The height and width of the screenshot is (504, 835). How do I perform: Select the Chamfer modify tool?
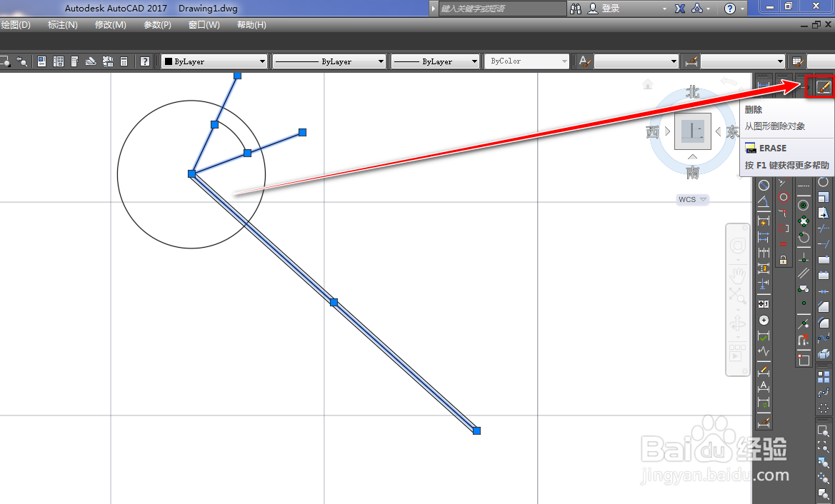point(824,306)
